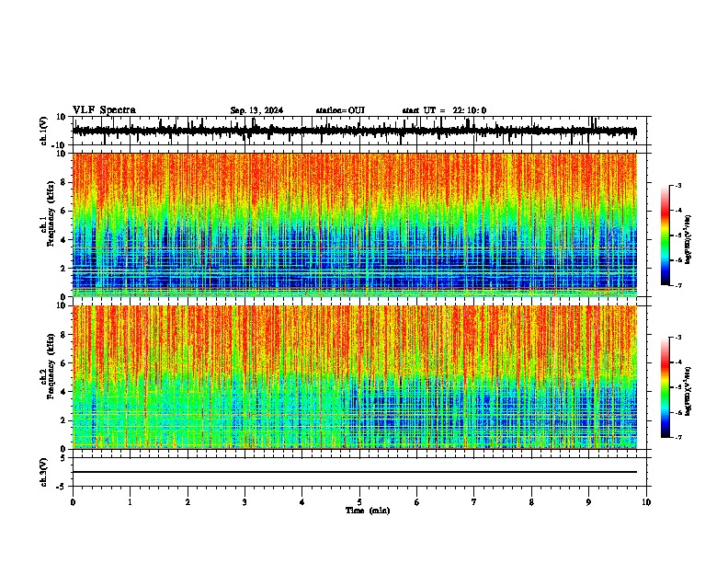Select the date text "Sep. 13, 2024"
This screenshot has width=728, height=563.
tap(256, 110)
